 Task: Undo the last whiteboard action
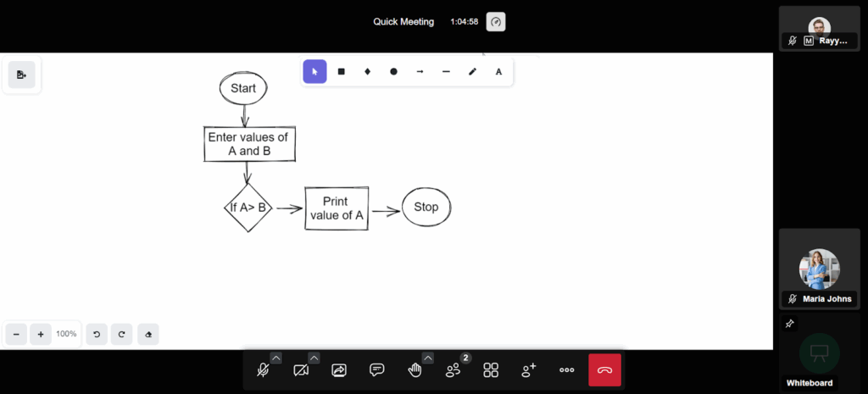pyautogui.click(x=97, y=334)
